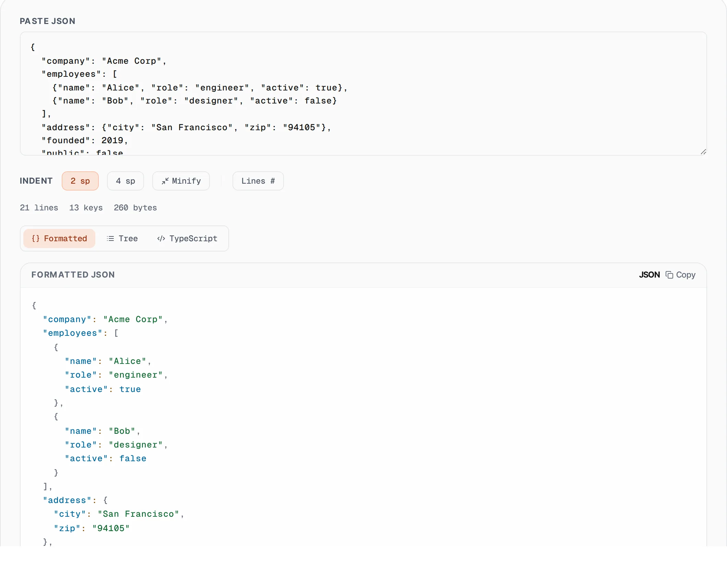Click the PASTE JSON heading

point(47,21)
